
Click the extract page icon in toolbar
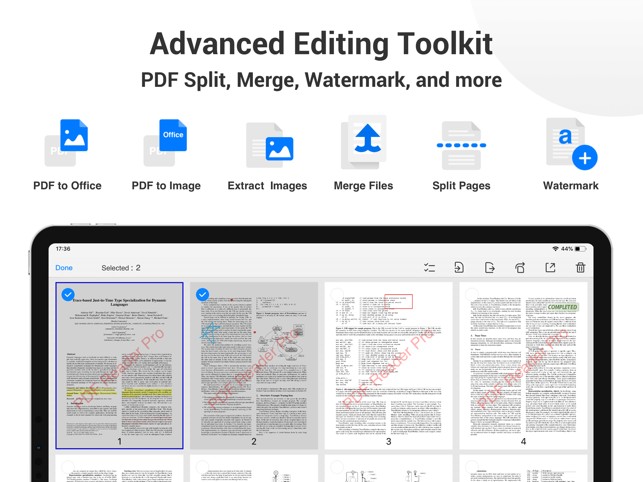489,268
